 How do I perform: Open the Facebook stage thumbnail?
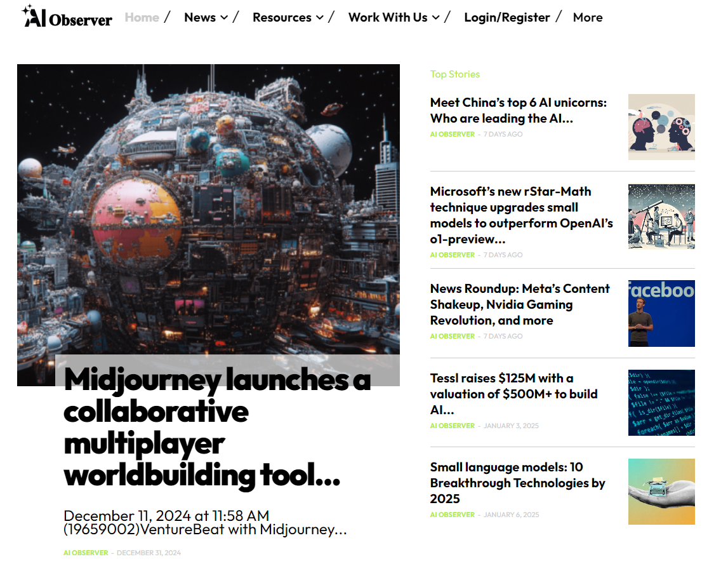661,313
